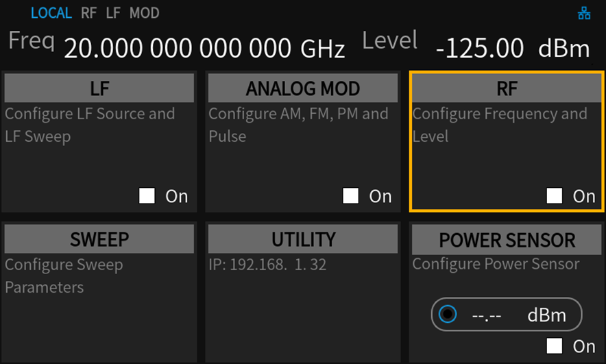Image resolution: width=606 pixels, height=364 pixels.
Task: Click the MOD status indicator
Action: [x=144, y=13]
